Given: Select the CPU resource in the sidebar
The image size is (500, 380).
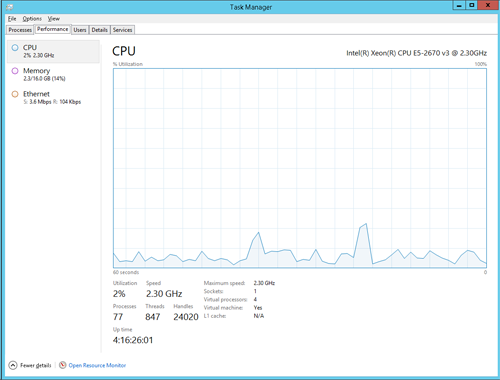Looking at the screenshot, I should pos(53,51).
